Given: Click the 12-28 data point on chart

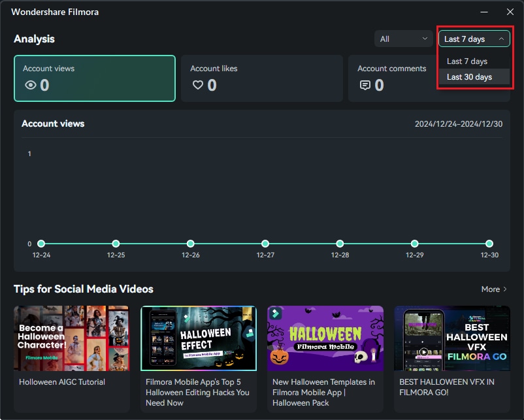Looking at the screenshot, I should tap(340, 244).
